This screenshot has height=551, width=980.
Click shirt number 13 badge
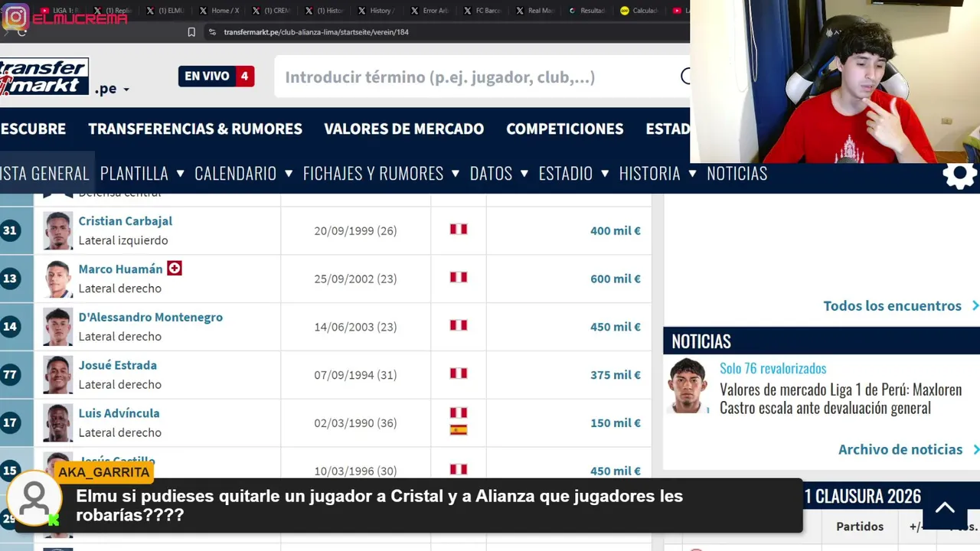pos(10,279)
